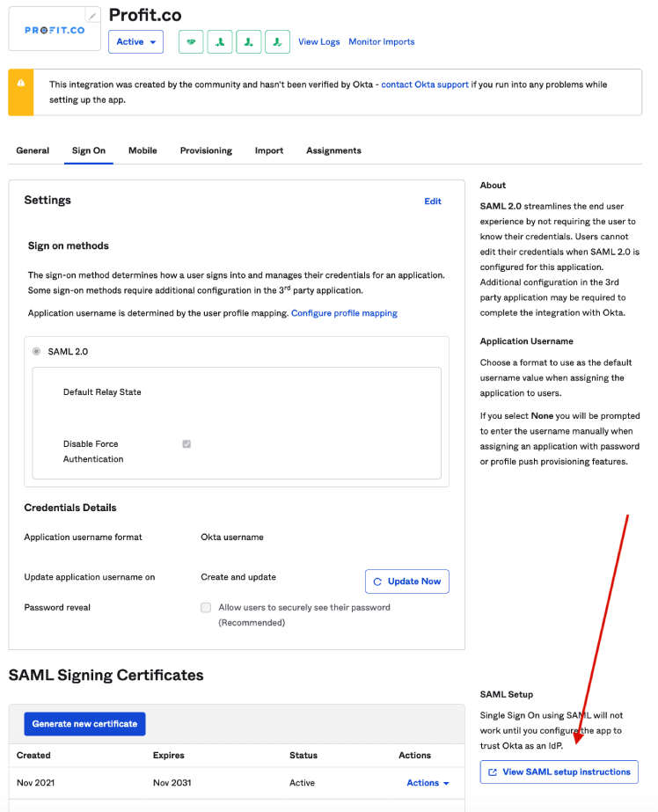Click 'Create and update' value text

pyautogui.click(x=238, y=577)
